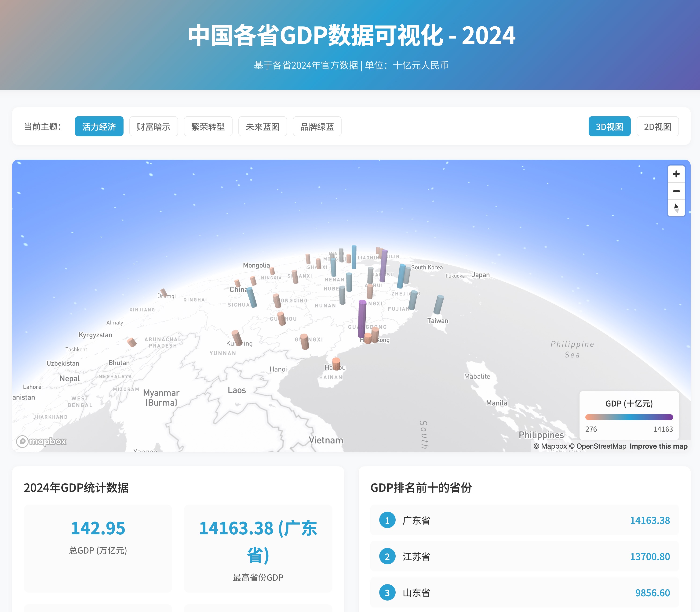Image resolution: width=700 pixels, height=612 pixels.
Task: Click the legend minimum value 276
Action: pos(591,429)
